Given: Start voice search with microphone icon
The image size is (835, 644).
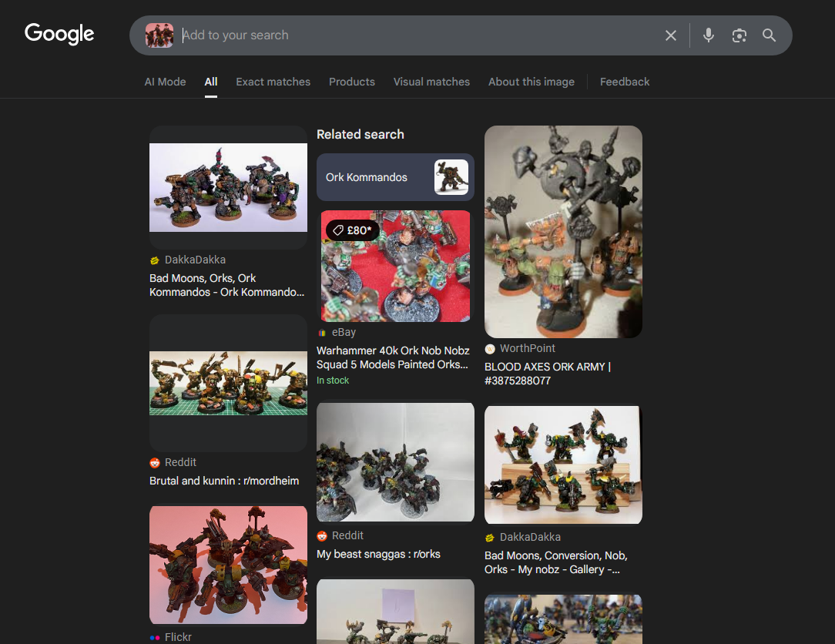Looking at the screenshot, I should (x=708, y=35).
